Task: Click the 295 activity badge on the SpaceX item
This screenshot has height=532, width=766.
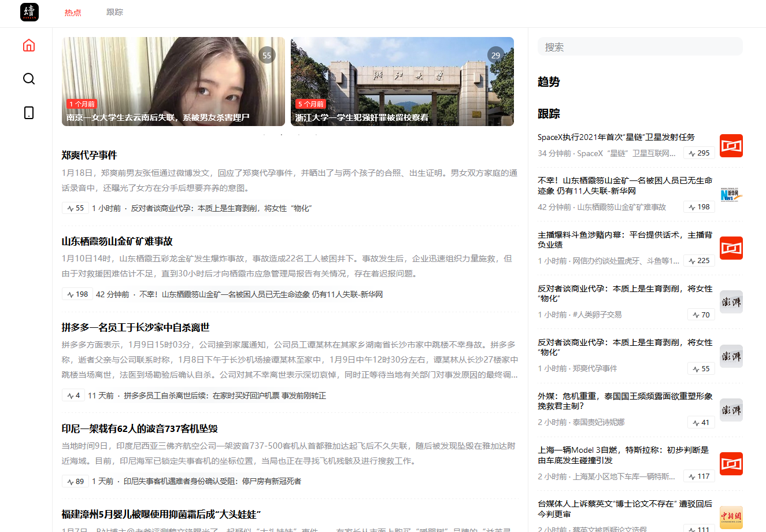Action: coord(699,153)
